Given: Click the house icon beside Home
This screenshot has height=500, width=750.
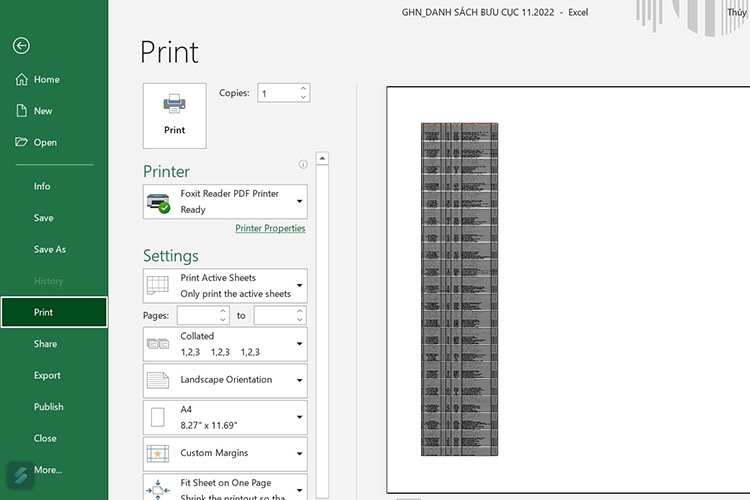Looking at the screenshot, I should point(22,79).
